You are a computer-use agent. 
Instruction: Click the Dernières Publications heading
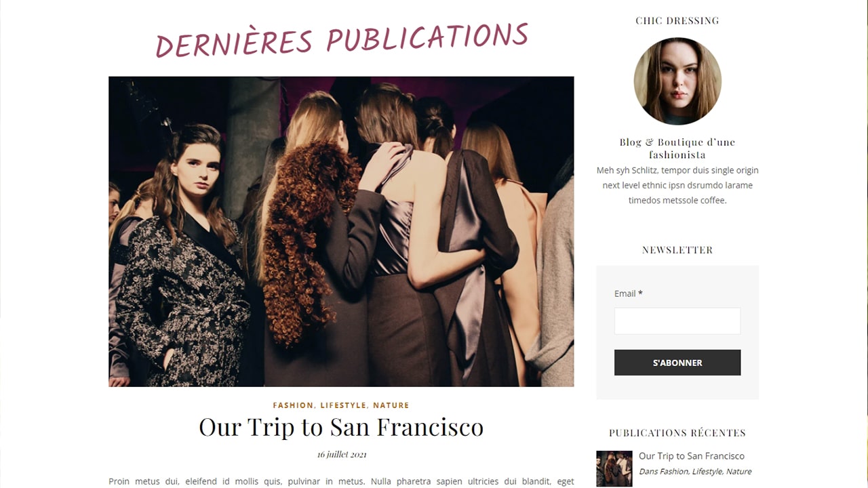(342, 40)
